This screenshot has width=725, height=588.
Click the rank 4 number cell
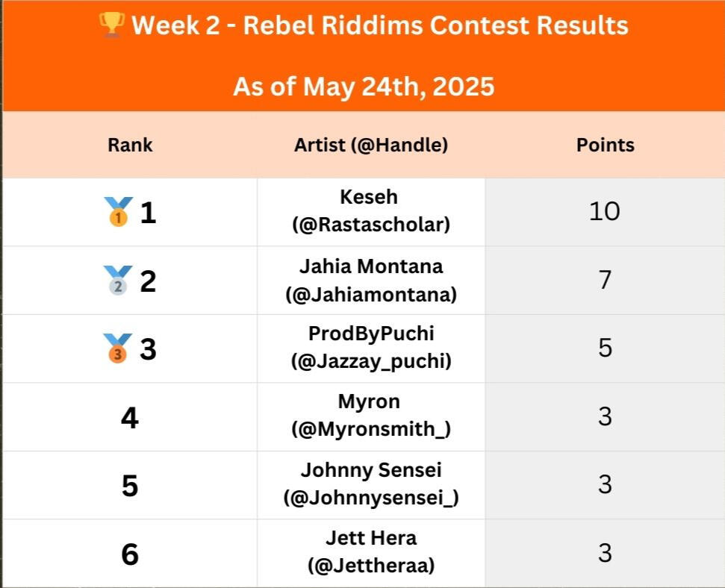click(130, 417)
